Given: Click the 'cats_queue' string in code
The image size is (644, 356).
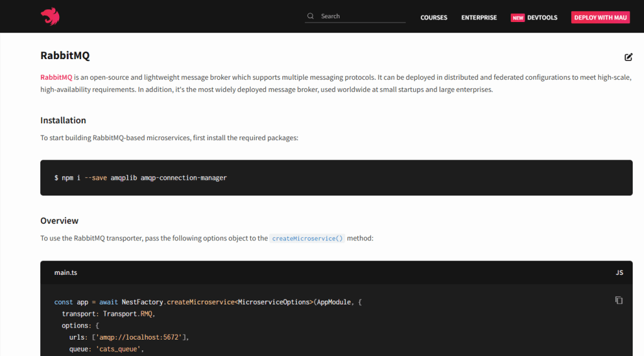Looking at the screenshot, I should point(118,349).
